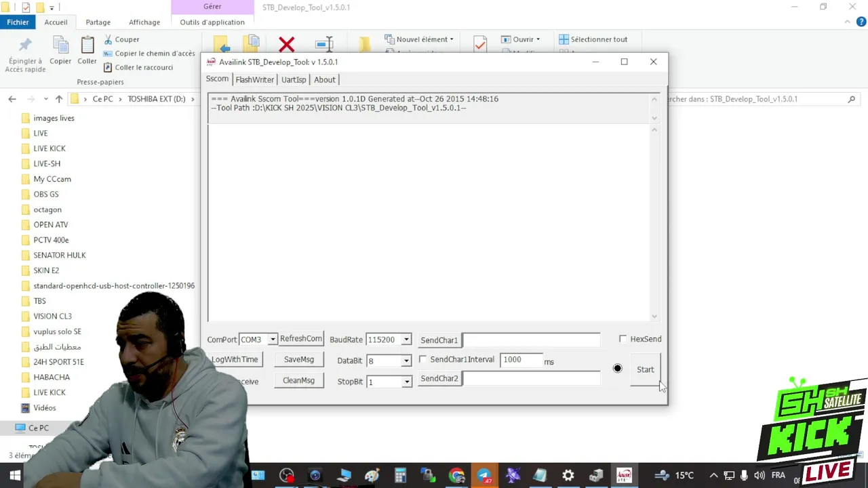Open the StopBit dropdown

tap(406, 382)
